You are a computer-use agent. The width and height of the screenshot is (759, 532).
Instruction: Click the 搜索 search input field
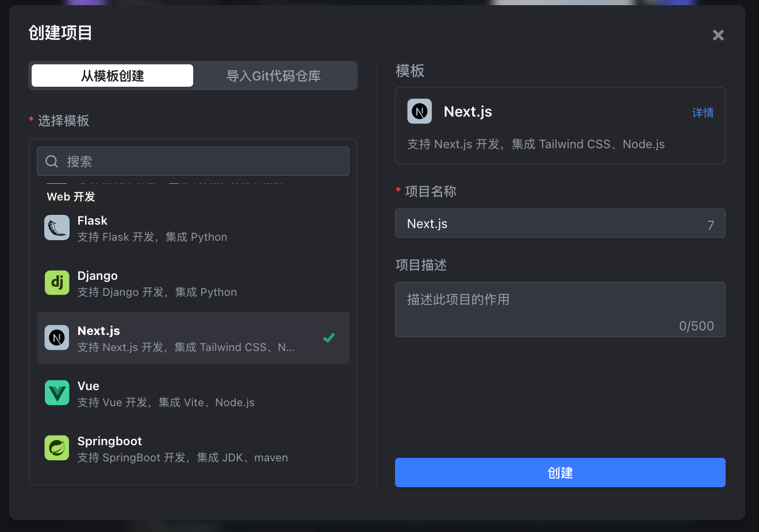tap(193, 161)
